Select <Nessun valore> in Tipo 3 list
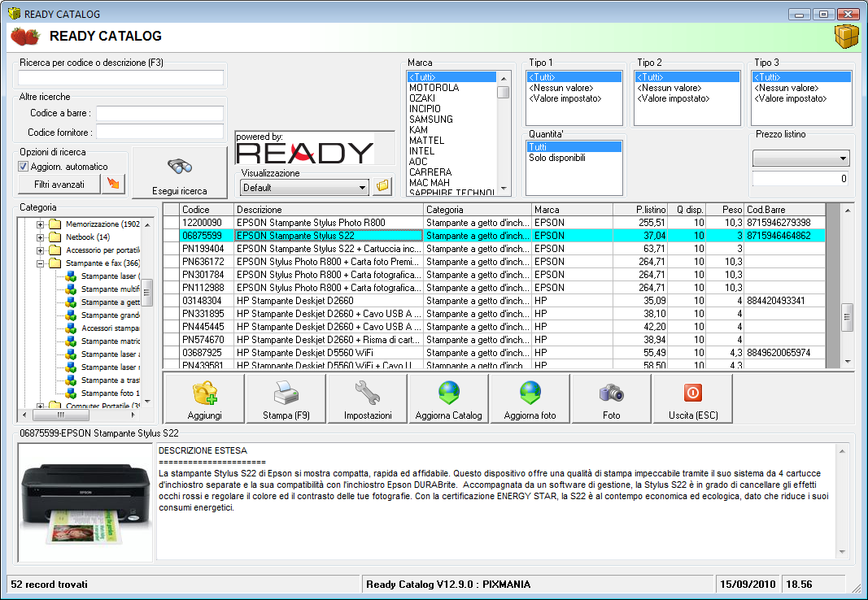Image resolution: width=868 pixels, height=600 pixels. (801, 88)
